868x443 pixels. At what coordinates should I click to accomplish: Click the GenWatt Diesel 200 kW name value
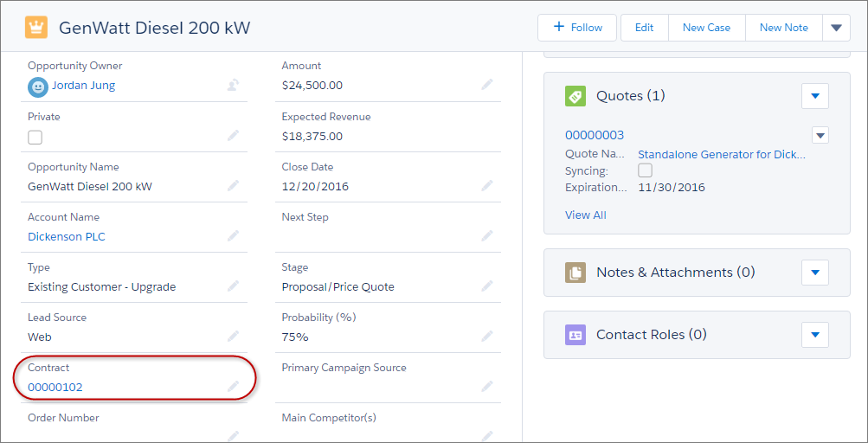click(x=90, y=187)
